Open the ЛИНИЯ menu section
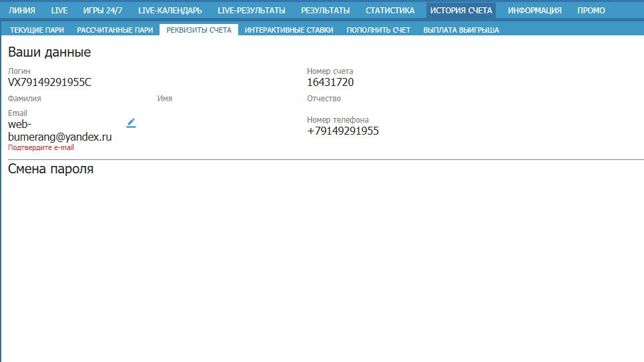 click(x=22, y=11)
